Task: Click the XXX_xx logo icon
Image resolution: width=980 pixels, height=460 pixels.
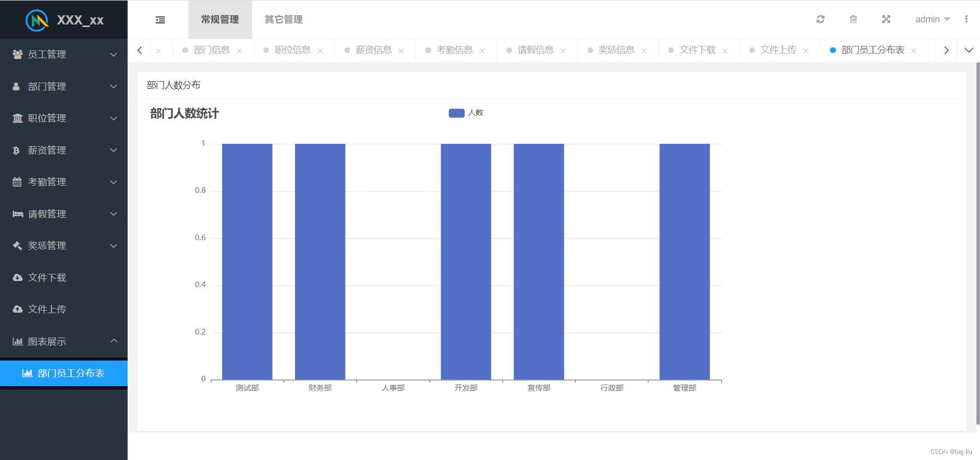Action: point(37,20)
